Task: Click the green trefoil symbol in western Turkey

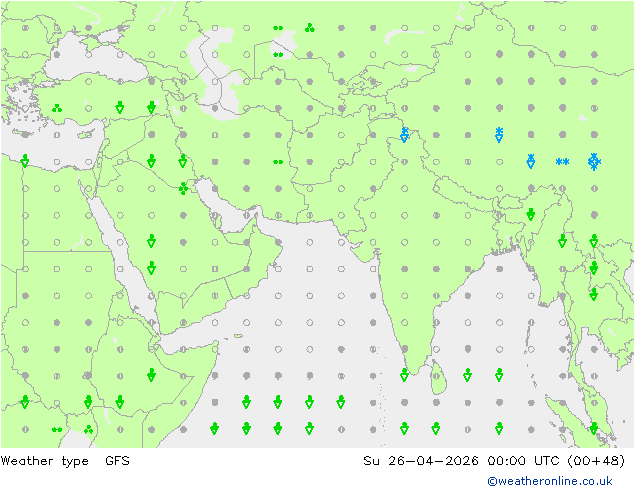Action: click(x=57, y=108)
